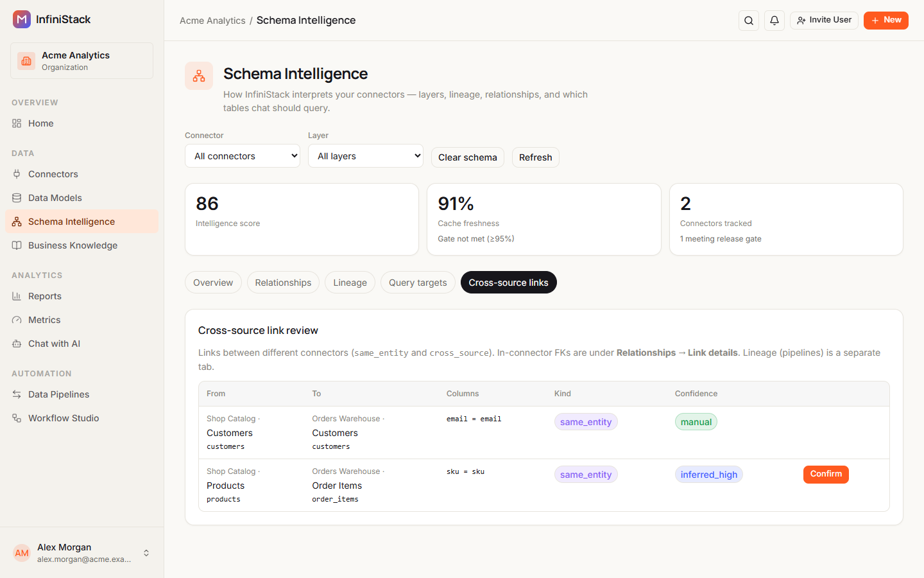
Task: Click the orange New button
Action: coord(886,21)
